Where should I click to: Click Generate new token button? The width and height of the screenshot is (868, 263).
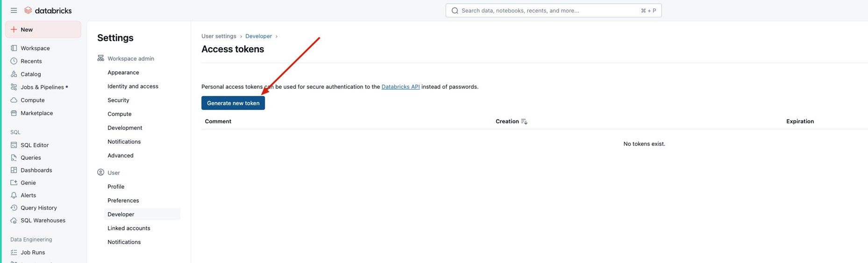pyautogui.click(x=233, y=103)
